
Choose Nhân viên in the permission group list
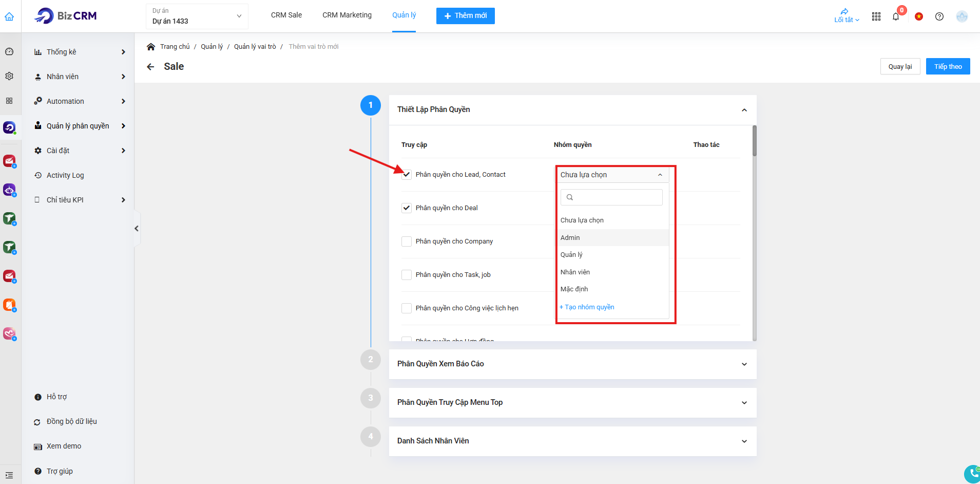pos(612,272)
